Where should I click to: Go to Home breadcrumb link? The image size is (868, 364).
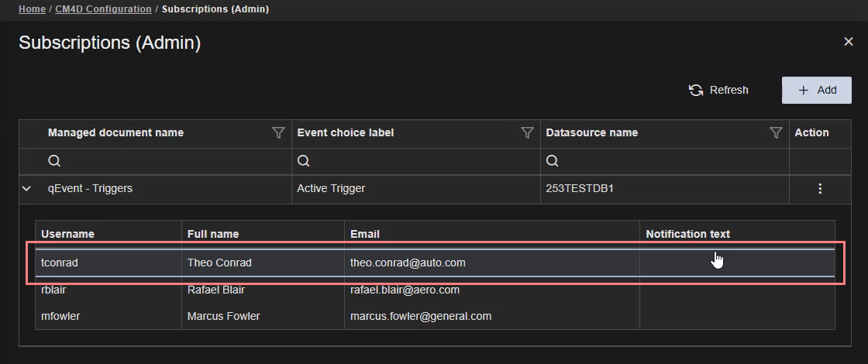pyautogui.click(x=32, y=9)
